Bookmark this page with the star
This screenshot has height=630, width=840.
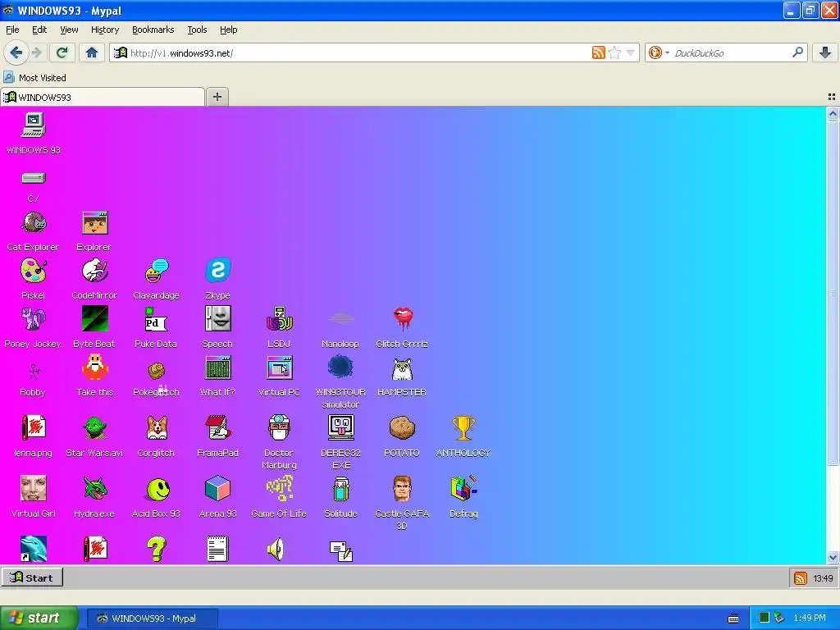(x=614, y=52)
